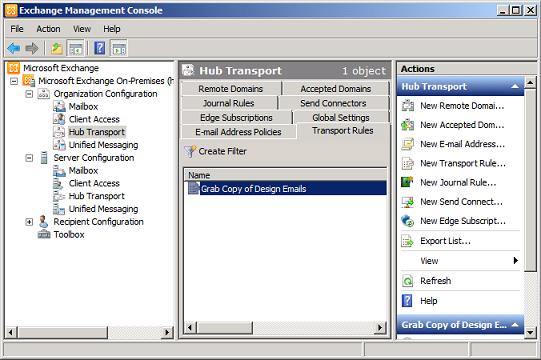Switch to the E-mail Address Policies tab
This screenshot has width=541, height=360.
[238, 132]
